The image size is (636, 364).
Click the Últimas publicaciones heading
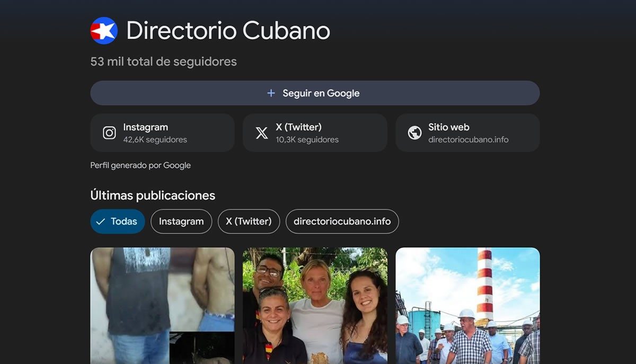click(152, 195)
